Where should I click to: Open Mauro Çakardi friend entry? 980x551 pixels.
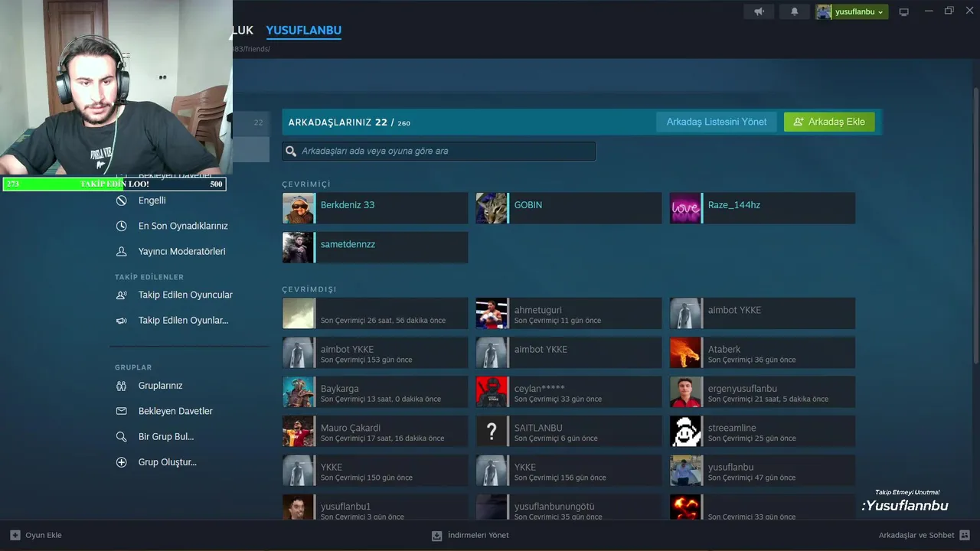(x=375, y=431)
